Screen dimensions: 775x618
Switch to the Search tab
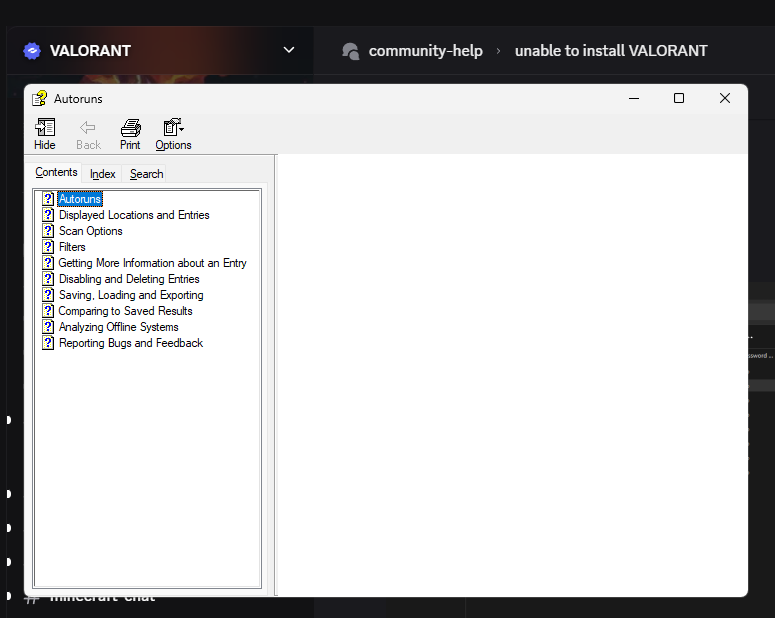point(146,174)
